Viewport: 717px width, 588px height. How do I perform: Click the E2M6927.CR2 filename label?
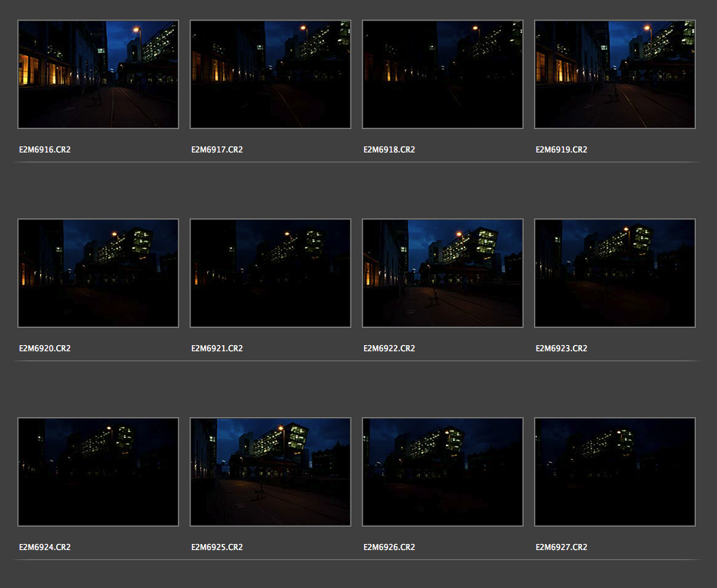click(561, 548)
